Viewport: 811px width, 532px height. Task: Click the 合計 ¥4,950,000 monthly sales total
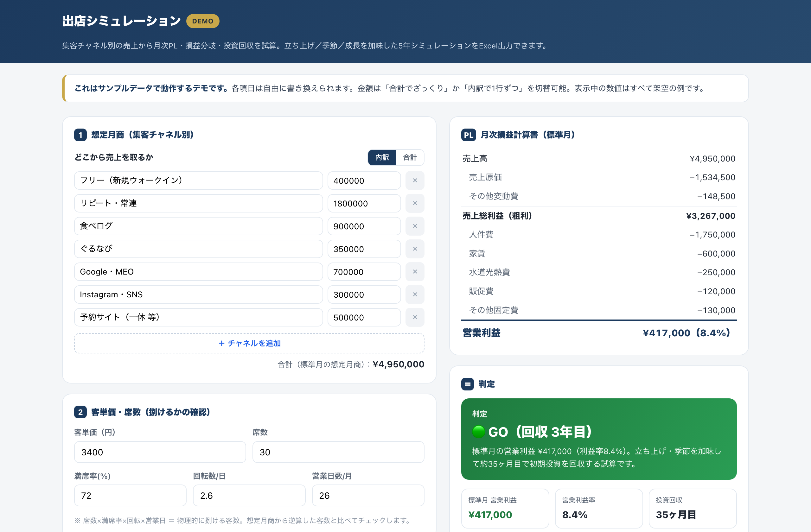click(398, 364)
